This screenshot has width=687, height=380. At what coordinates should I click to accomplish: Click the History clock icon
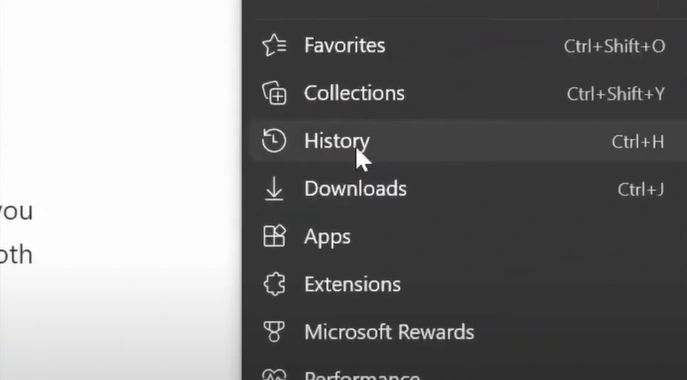[x=274, y=141]
